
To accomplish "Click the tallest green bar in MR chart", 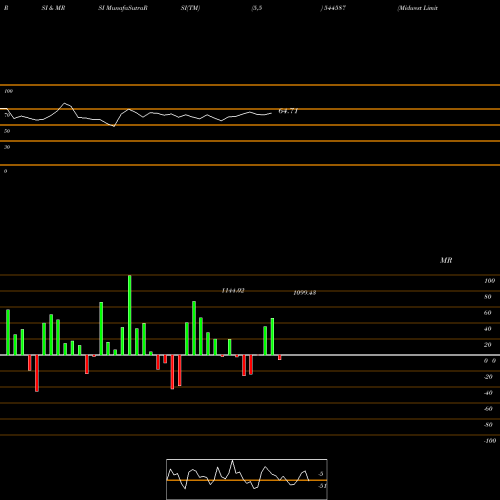I will click(130, 315).
